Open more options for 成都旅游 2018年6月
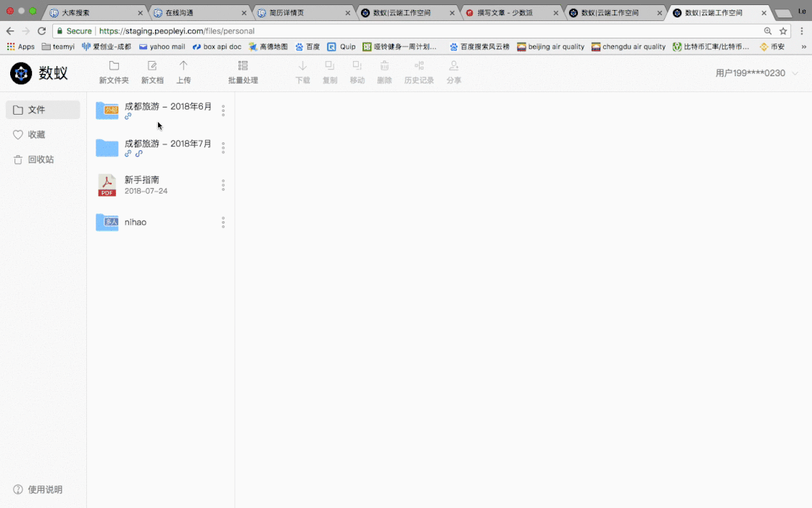This screenshot has width=812, height=508. coord(223,110)
